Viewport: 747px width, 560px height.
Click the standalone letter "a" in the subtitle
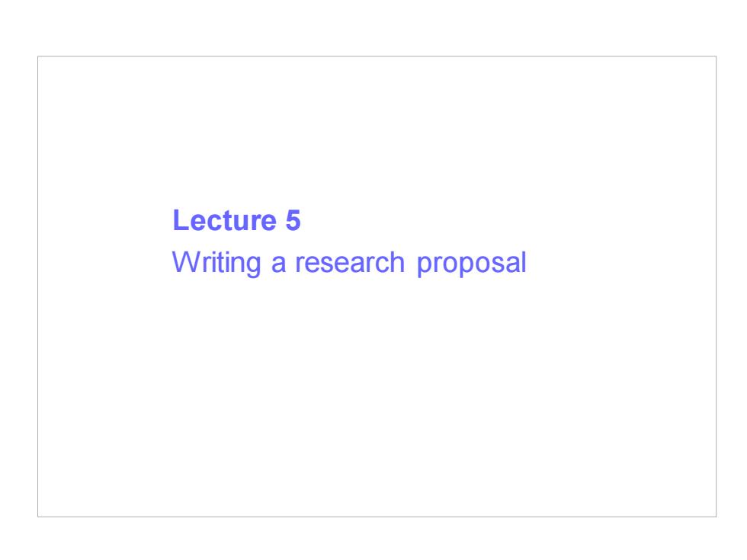click(x=278, y=264)
